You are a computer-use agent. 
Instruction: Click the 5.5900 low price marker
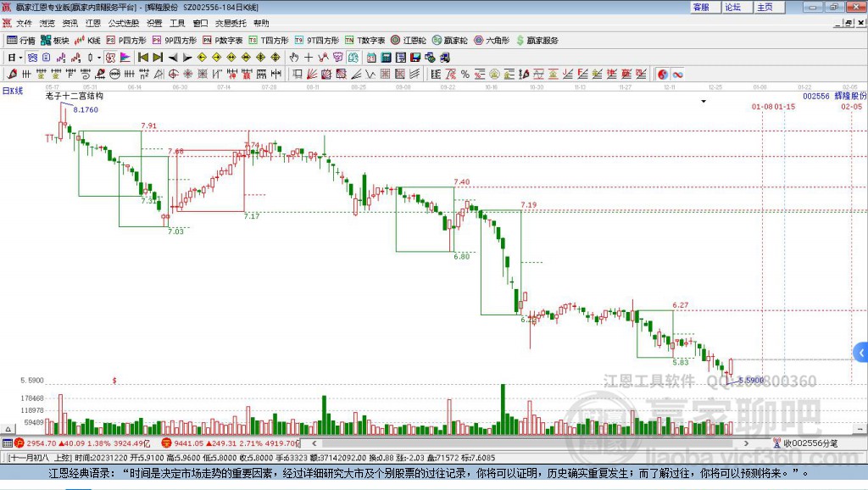[751, 381]
